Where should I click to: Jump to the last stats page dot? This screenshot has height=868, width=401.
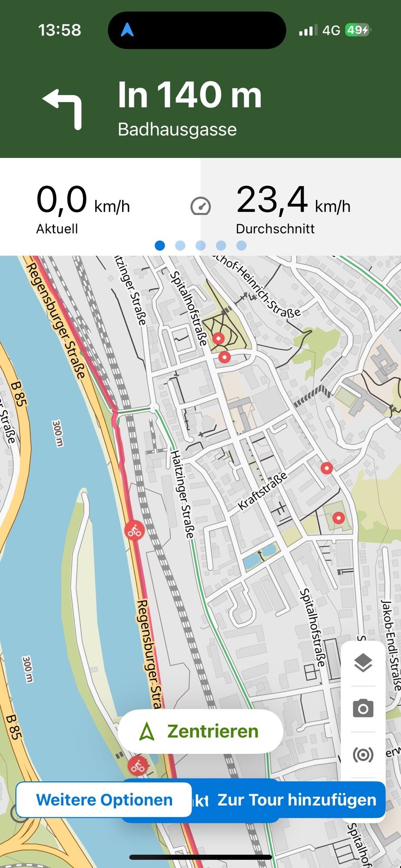pos(241,246)
